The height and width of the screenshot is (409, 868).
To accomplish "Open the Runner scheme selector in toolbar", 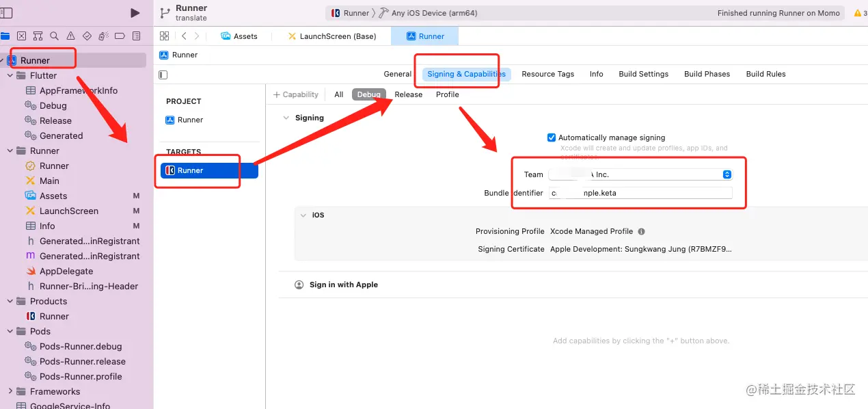I will click(350, 13).
